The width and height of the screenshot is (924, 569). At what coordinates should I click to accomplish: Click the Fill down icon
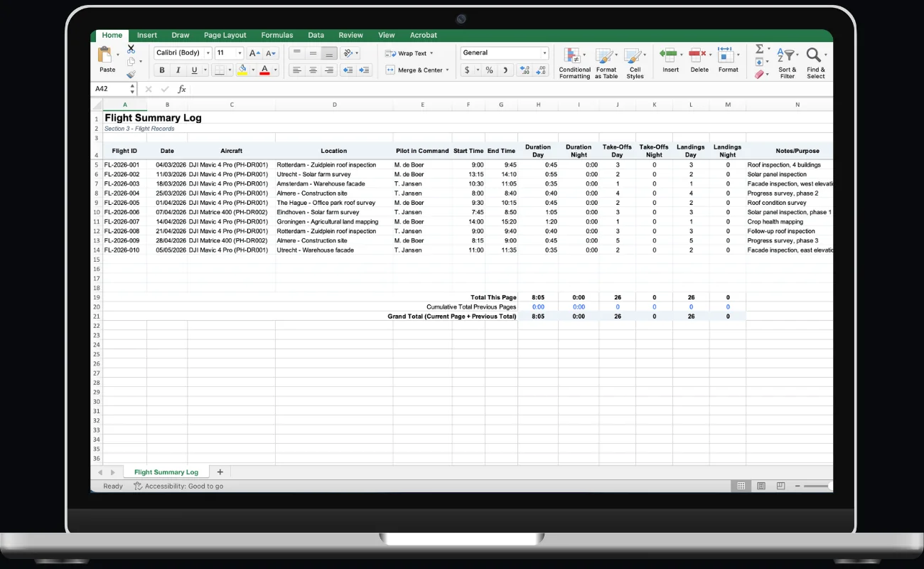pos(759,62)
